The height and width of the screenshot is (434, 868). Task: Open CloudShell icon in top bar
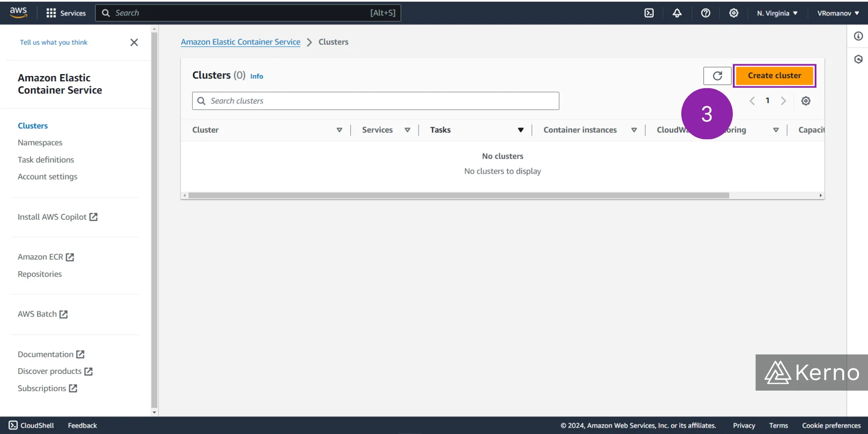pos(649,13)
